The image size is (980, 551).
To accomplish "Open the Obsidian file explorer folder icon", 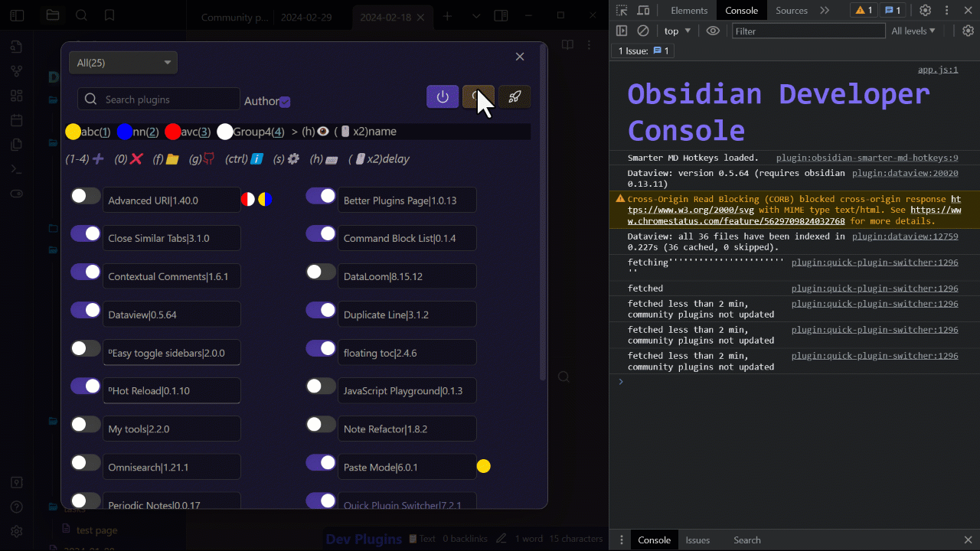I will [53, 15].
